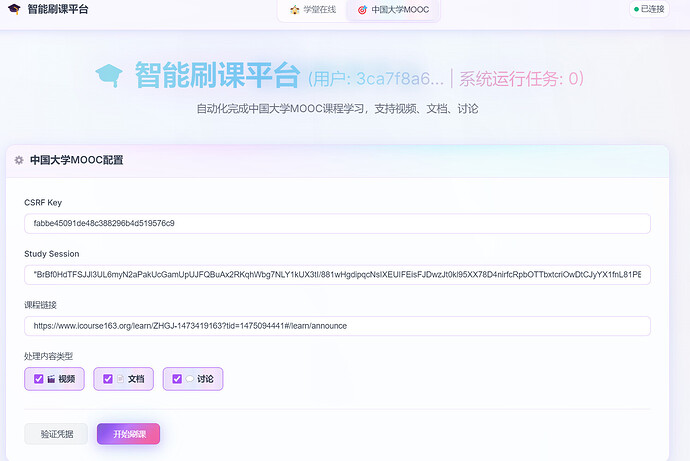Click the 中国大学MOOC target icon
Screen dimensions: 690x461
362,10
